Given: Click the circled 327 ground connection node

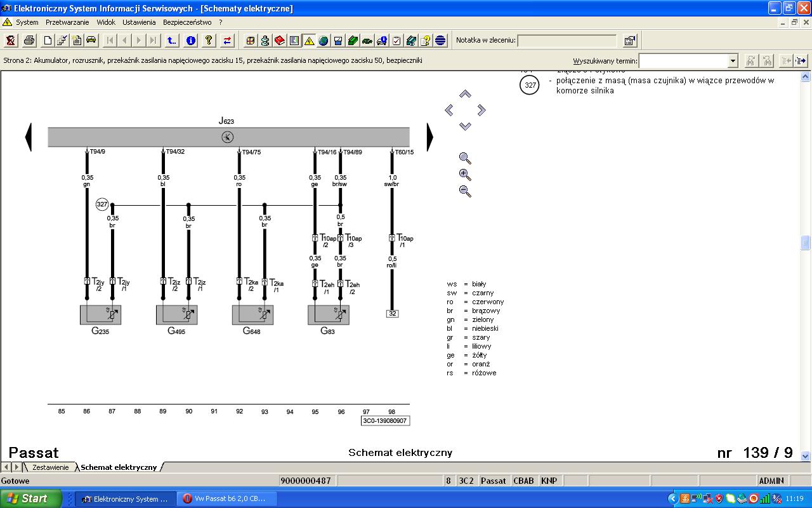Looking at the screenshot, I should click(x=101, y=204).
